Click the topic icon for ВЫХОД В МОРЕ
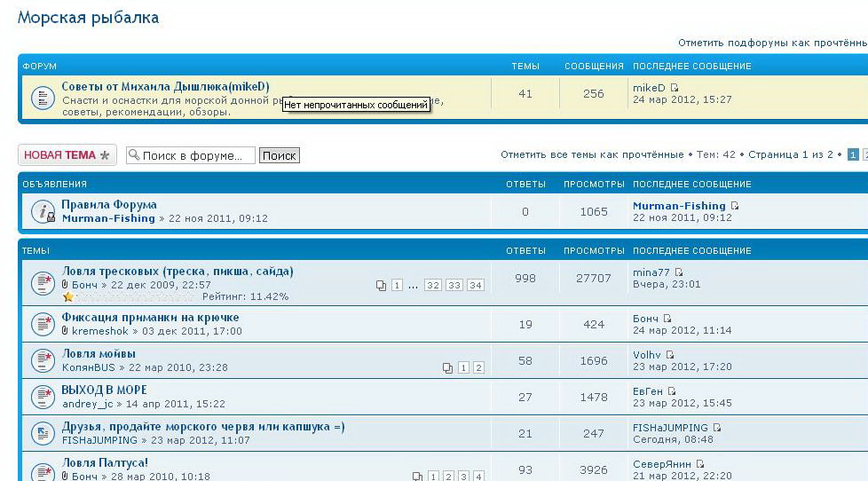This screenshot has width=868, height=481. [43, 396]
